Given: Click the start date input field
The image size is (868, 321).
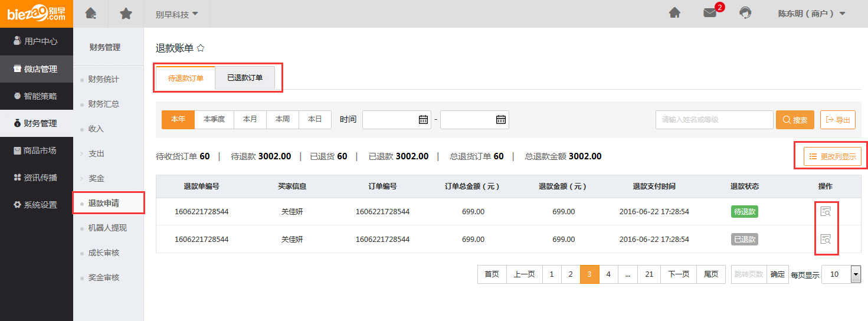Looking at the screenshot, I should click(397, 119).
